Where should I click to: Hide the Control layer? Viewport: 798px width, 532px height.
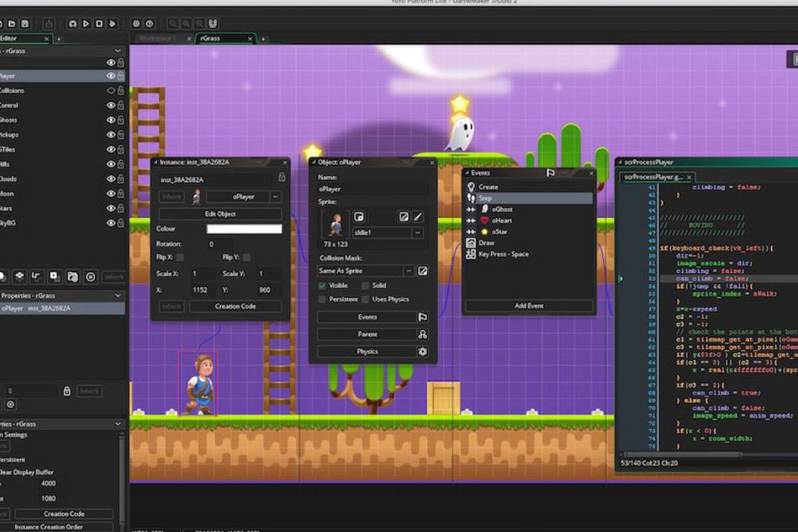pyautogui.click(x=111, y=105)
